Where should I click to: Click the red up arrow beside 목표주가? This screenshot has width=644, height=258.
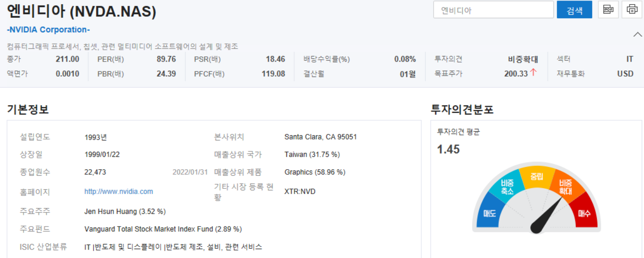point(533,73)
